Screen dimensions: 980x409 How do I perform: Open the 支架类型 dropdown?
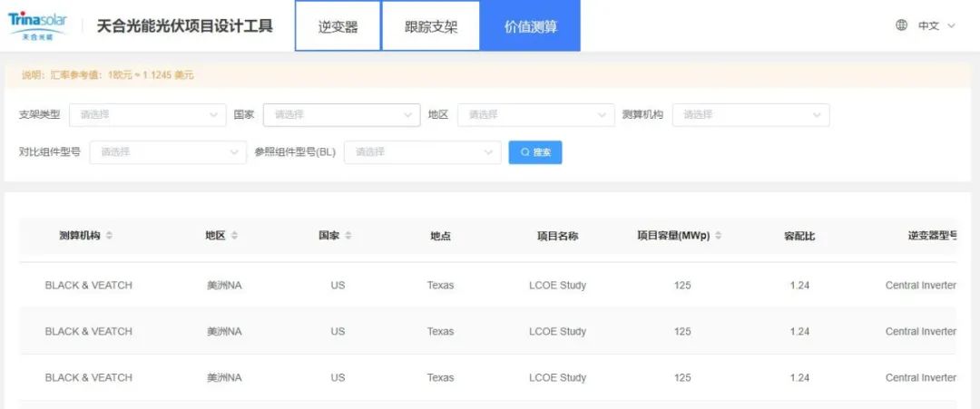(147, 115)
